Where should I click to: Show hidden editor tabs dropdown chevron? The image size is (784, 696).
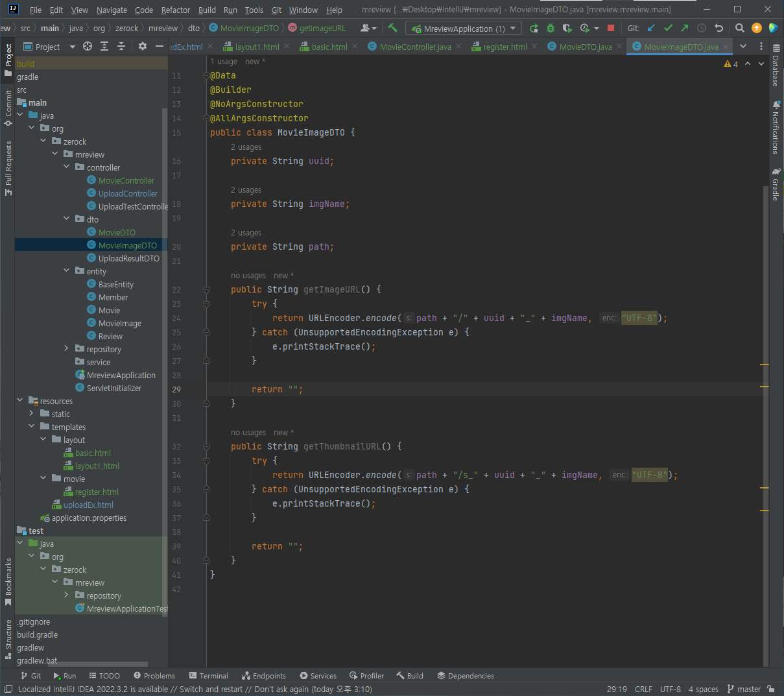tap(743, 46)
